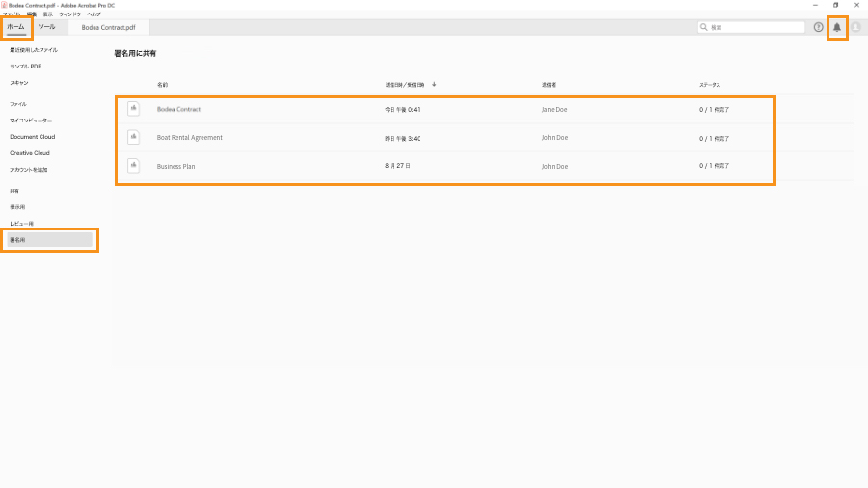Open the Bodea Contract row name
The width and height of the screenshot is (868, 488).
click(178, 110)
